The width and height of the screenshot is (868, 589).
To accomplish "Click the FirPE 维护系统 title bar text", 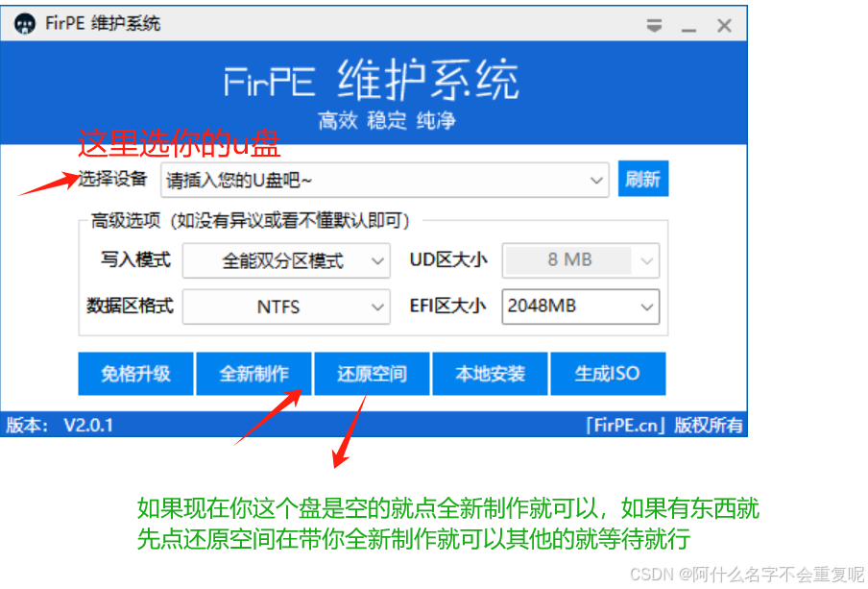I will coord(103,23).
